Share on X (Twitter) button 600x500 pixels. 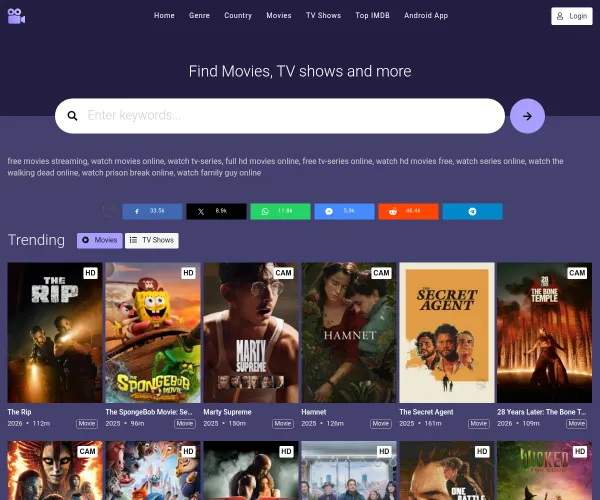coord(216,211)
